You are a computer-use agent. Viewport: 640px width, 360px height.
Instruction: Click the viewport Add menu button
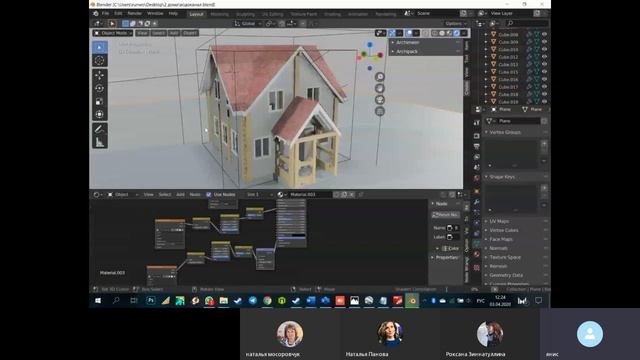click(174, 33)
